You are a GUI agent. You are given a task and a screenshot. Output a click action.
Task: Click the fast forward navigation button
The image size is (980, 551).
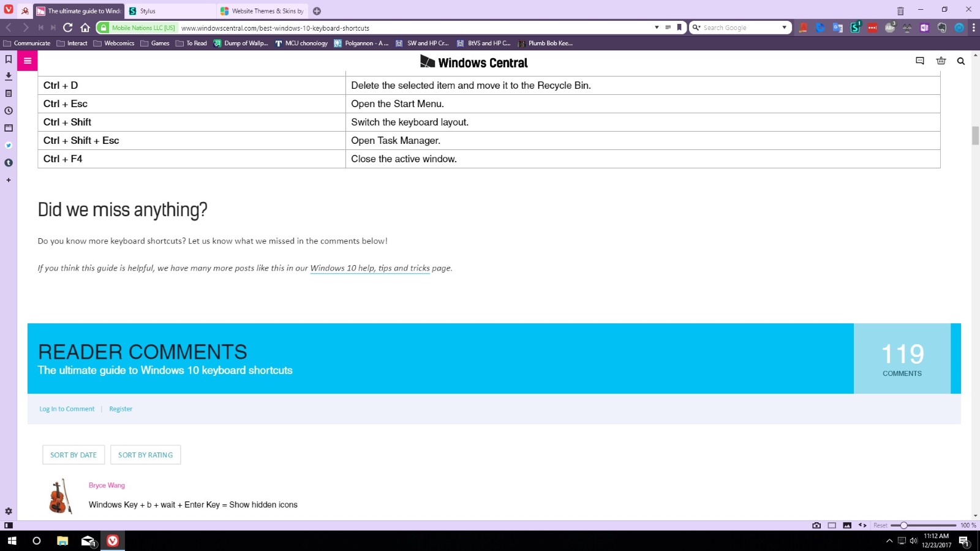tap(53, 28)
